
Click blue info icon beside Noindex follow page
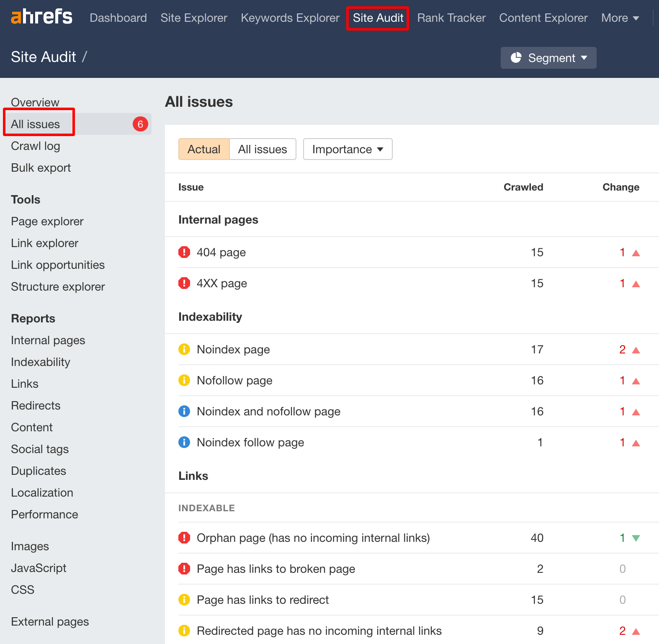(184, 442)
